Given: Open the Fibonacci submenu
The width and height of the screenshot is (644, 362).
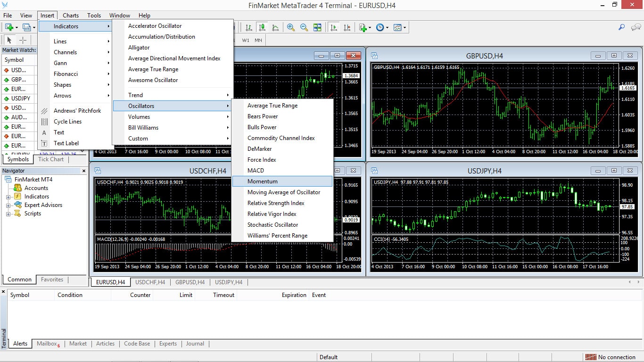Looking at the screenshot, I should click(x=75, y=74).
